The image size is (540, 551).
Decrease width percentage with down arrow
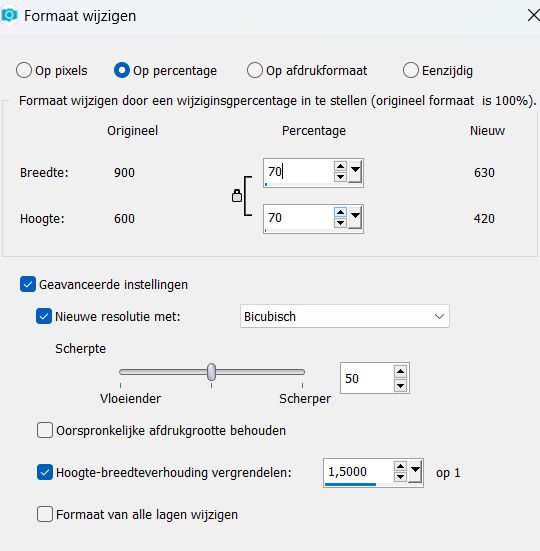(340, 177)
